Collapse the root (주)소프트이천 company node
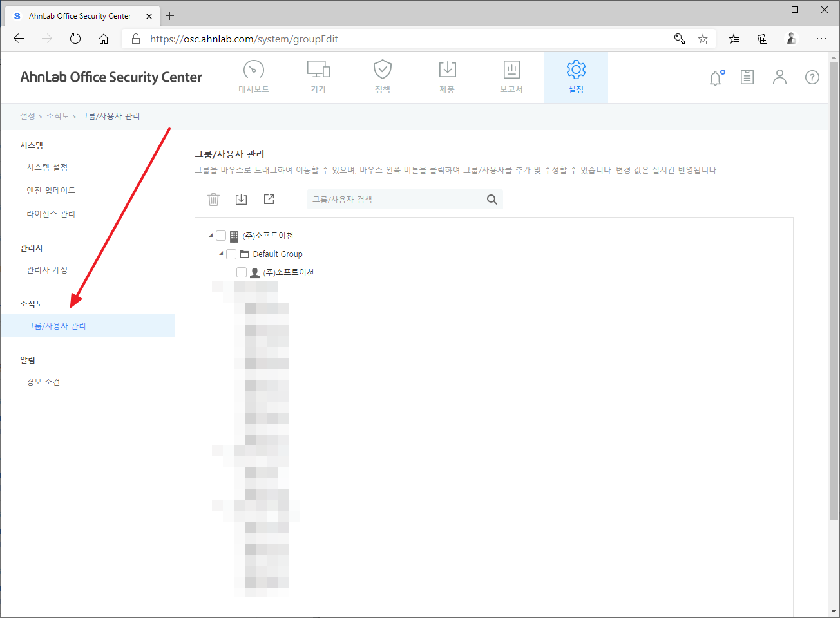The width and height of the screenshot is (840, 618). (211, 236)
